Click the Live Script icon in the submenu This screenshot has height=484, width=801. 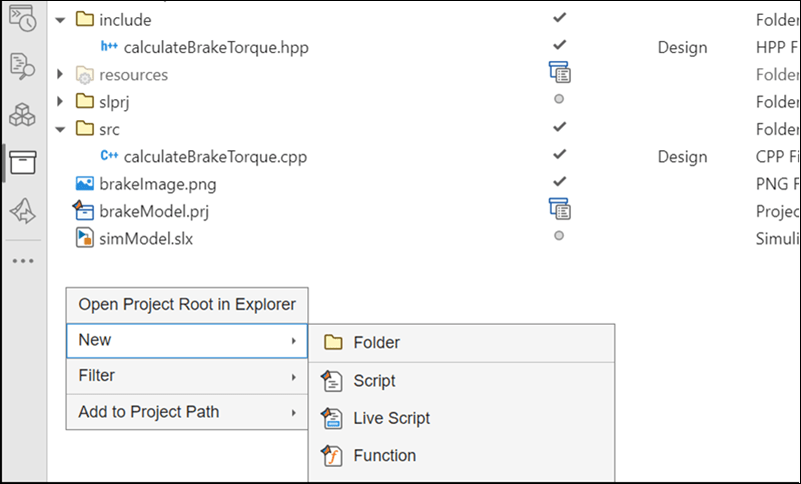click(332, 418)
